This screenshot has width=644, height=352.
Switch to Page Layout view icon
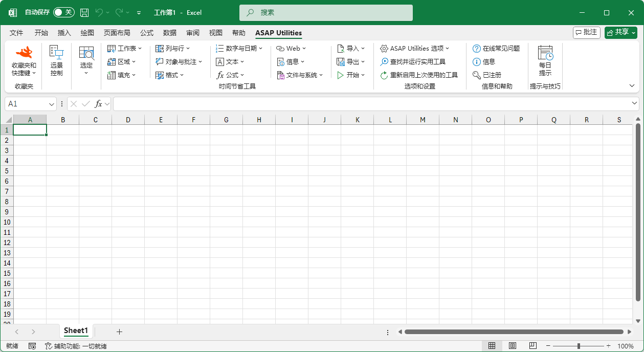512,346
